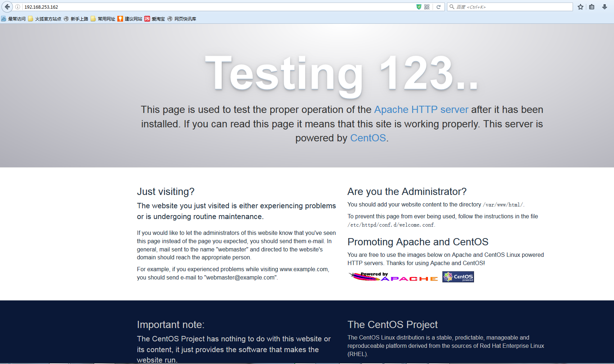The height and width of the screenshot is (364, 614).
Task: Click the Baidu search magnifier icon
Action: pyautogui.click(x=452, y=7)
